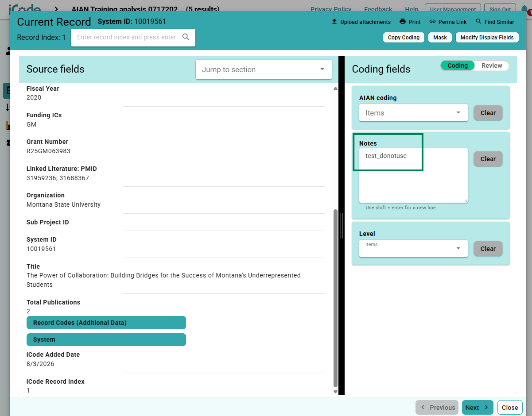This screenshot has width=532, height=416.
Task: Clear the Level field
Action: [488, 249]
